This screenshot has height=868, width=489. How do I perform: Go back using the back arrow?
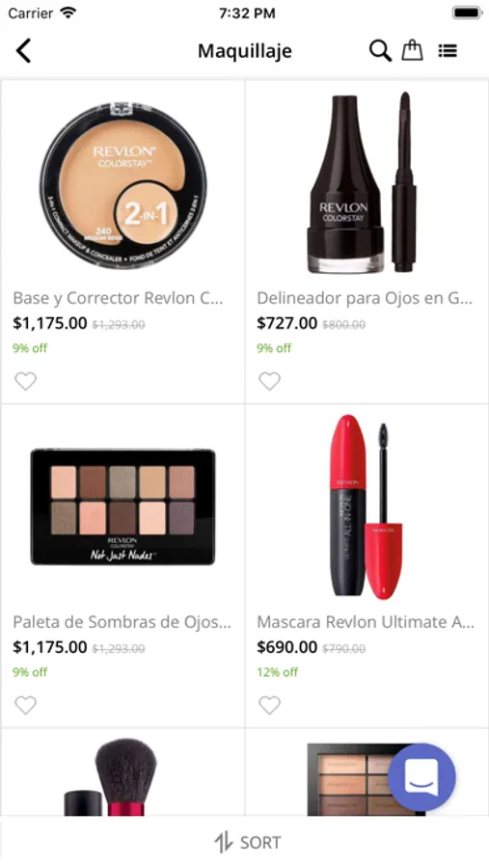pyautogui.click(x=23, y=51)
